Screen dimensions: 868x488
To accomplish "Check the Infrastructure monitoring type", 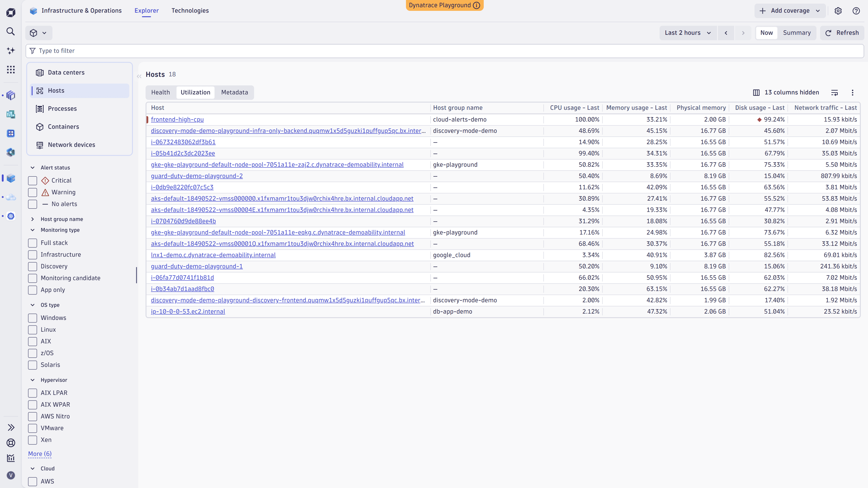I will click(33, 255).
